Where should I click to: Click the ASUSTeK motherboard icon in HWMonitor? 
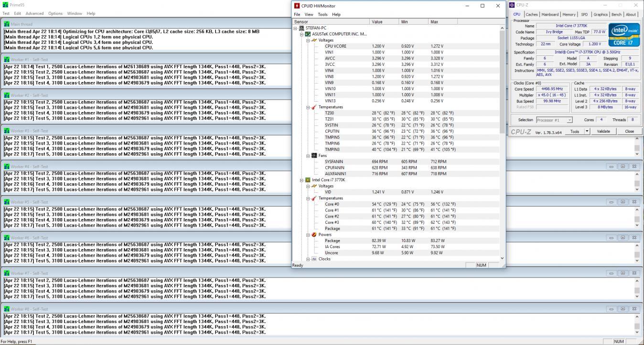(x=308, y=34)
